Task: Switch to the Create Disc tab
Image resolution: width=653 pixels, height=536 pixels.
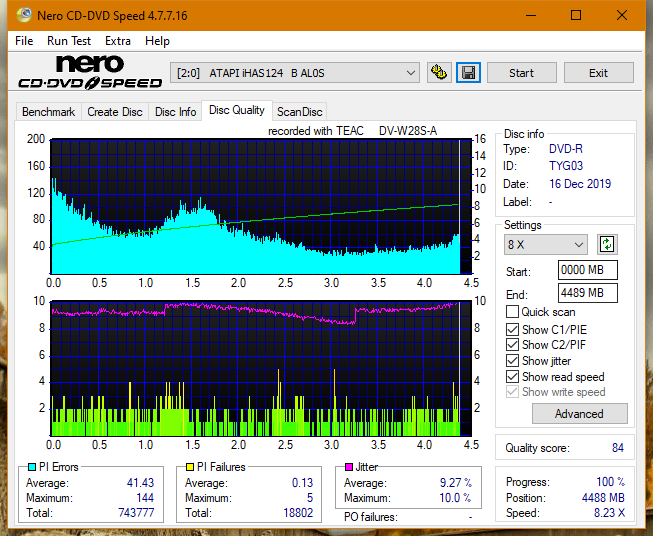Action: 115,112
